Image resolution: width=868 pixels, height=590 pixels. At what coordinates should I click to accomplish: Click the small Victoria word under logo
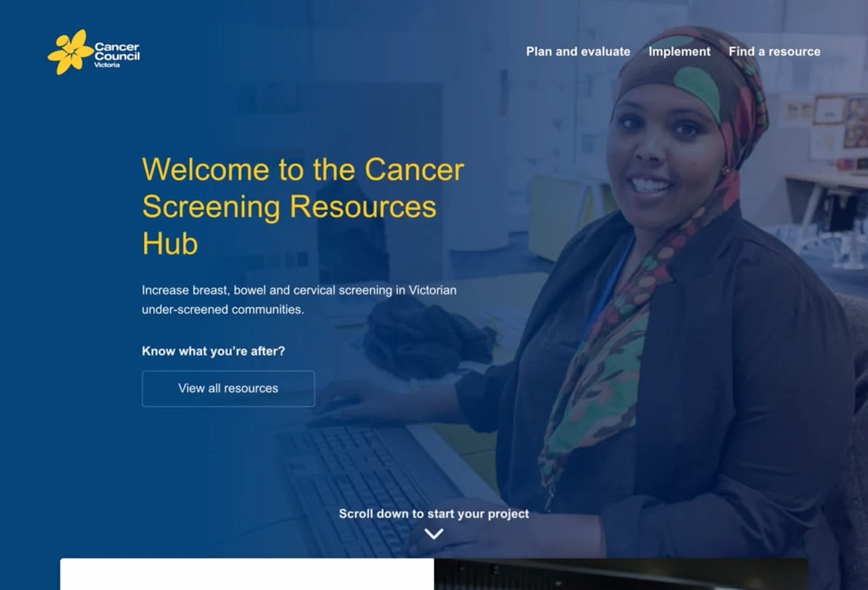[x=107, y=65]
